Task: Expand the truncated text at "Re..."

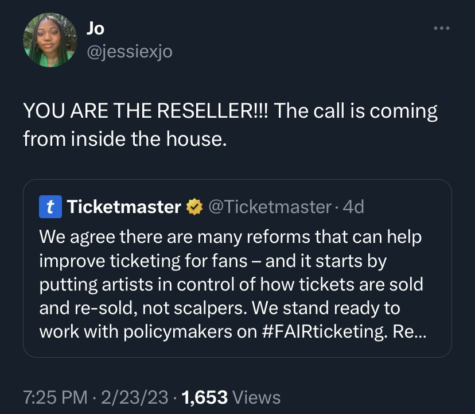Action: [410, 332]
